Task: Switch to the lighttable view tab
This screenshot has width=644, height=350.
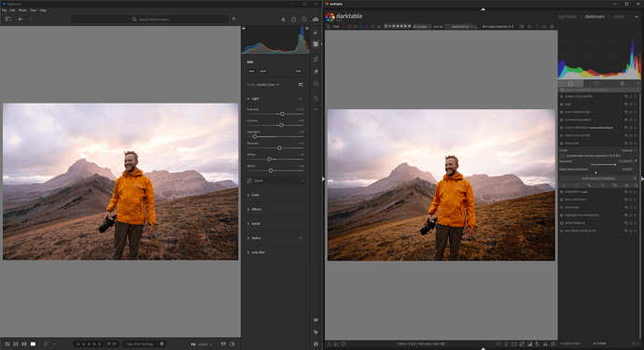Action: pyautogui.click(x=567, y=17)
